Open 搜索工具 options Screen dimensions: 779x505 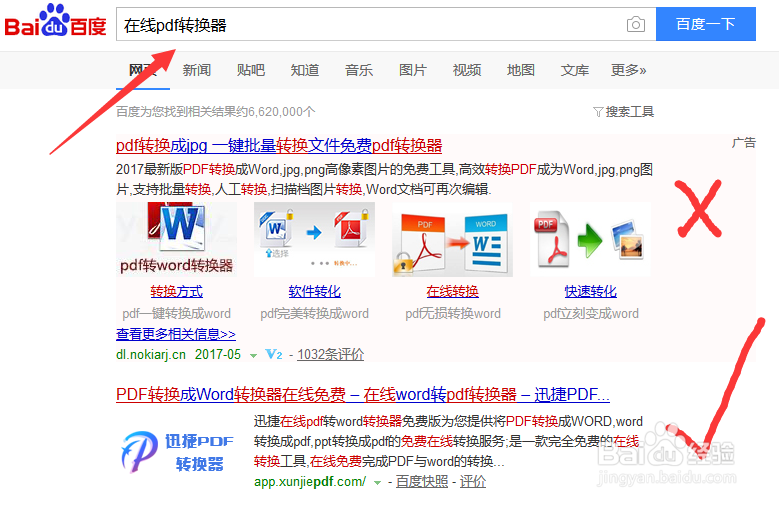click(629, 112)
